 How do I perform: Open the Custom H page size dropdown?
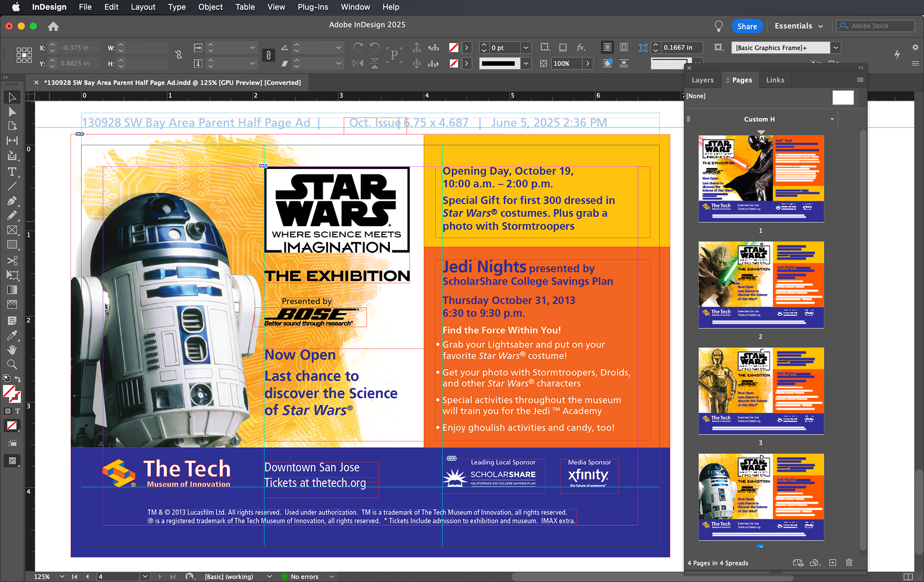[x=832, y=119]
